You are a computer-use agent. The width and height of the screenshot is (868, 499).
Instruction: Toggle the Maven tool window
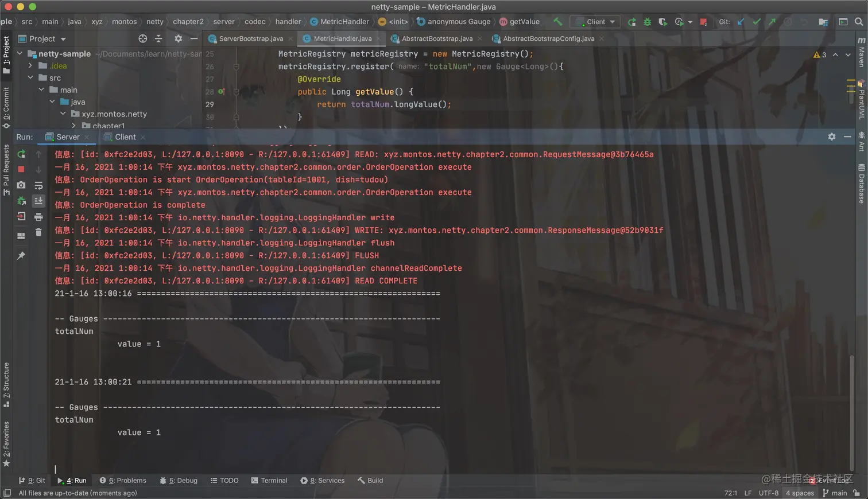pos(862,52)
